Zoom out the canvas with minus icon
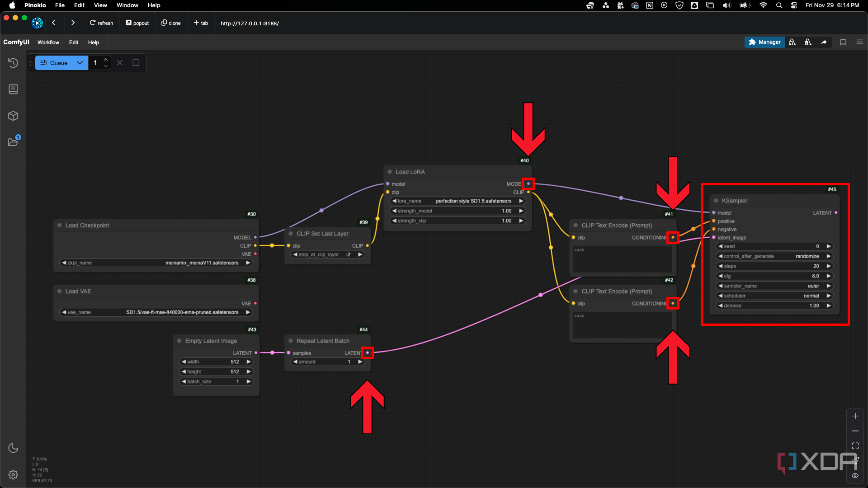Screen dimensions: 868x488 tap(855, 431)
